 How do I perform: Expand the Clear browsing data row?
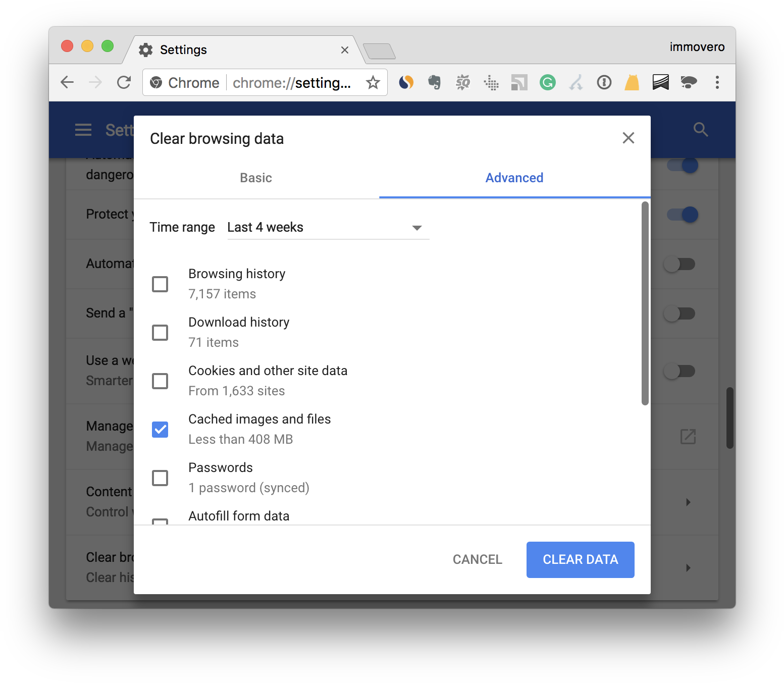688,568
